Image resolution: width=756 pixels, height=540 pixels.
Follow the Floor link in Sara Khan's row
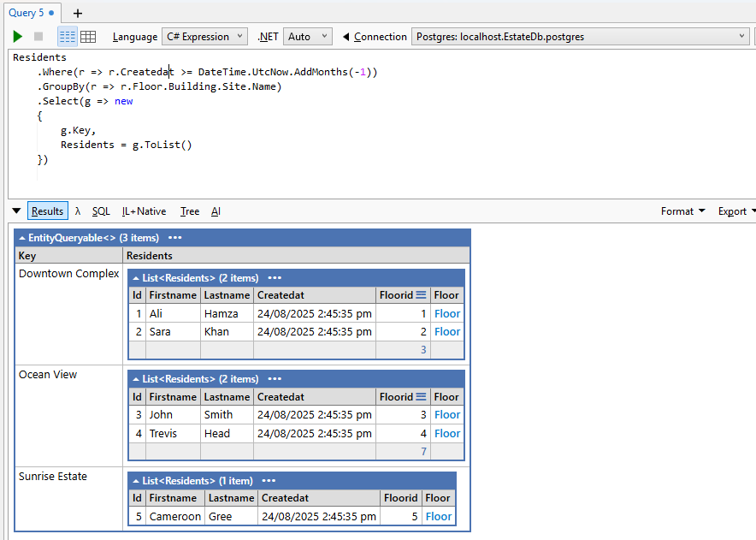coord(446,331)
